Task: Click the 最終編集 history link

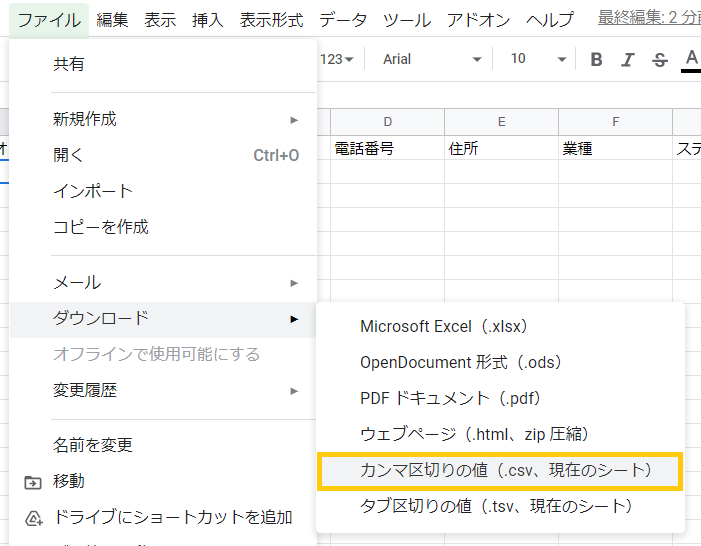Action: (x=649, y=18)
